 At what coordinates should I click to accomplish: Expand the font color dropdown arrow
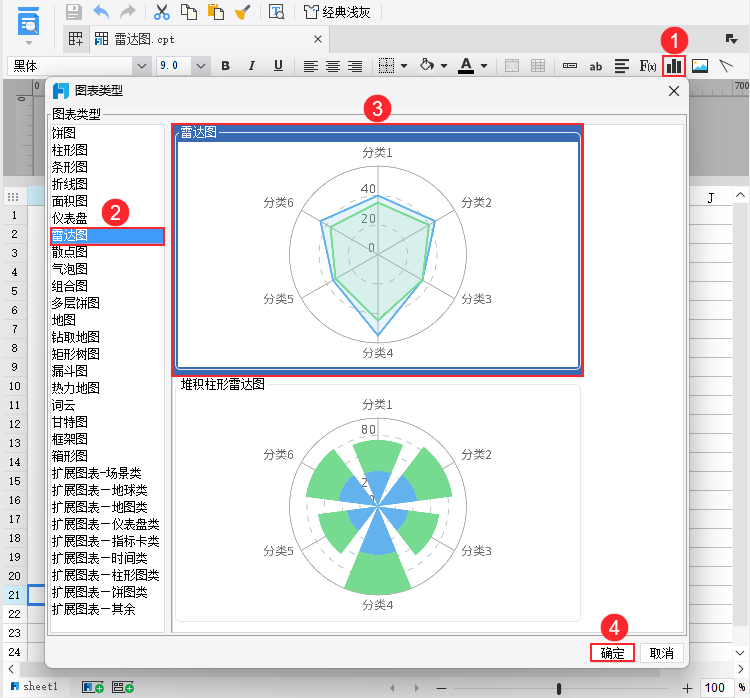pyautogui.click(x=484, y=66)
